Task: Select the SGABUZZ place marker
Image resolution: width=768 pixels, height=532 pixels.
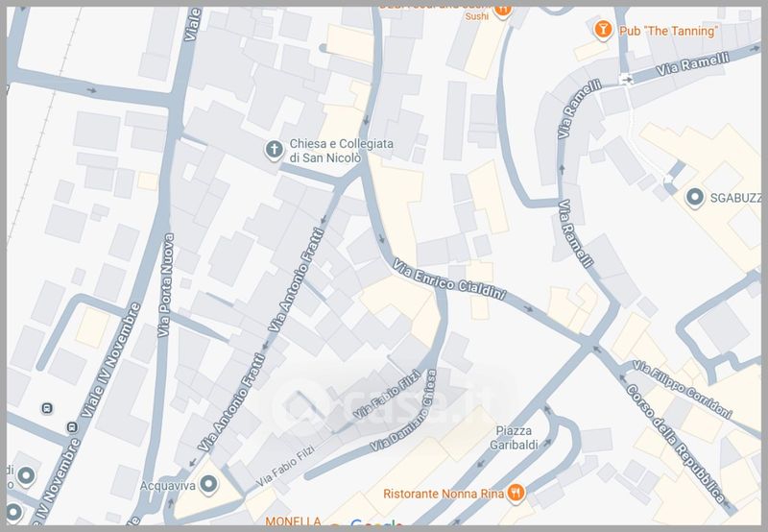Action: [695, 198]
